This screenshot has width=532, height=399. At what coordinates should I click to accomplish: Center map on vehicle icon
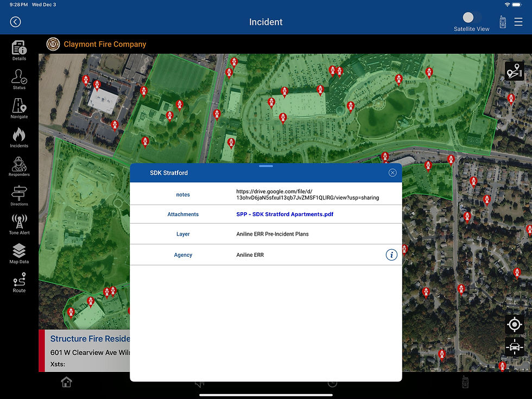[515, 347]
